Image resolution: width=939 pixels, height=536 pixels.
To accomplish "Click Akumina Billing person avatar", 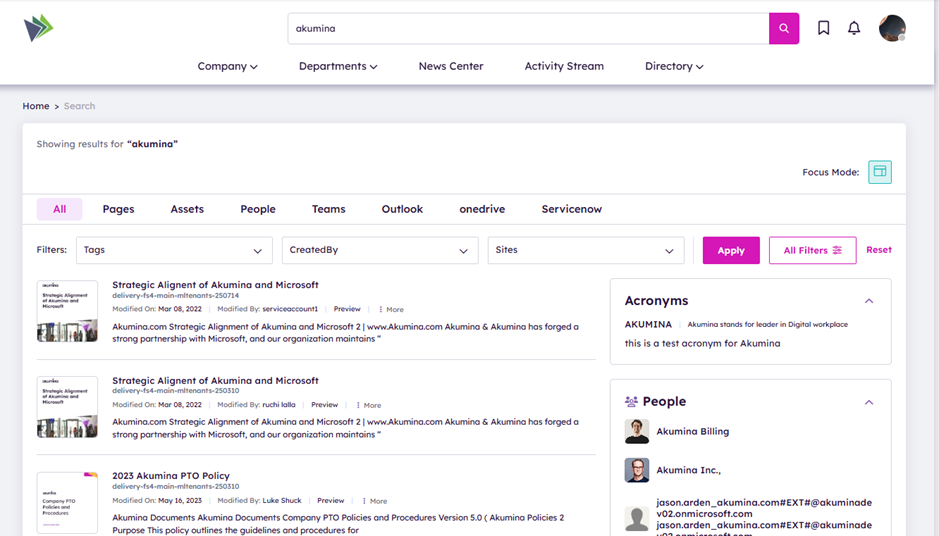I will click(637, 432).
